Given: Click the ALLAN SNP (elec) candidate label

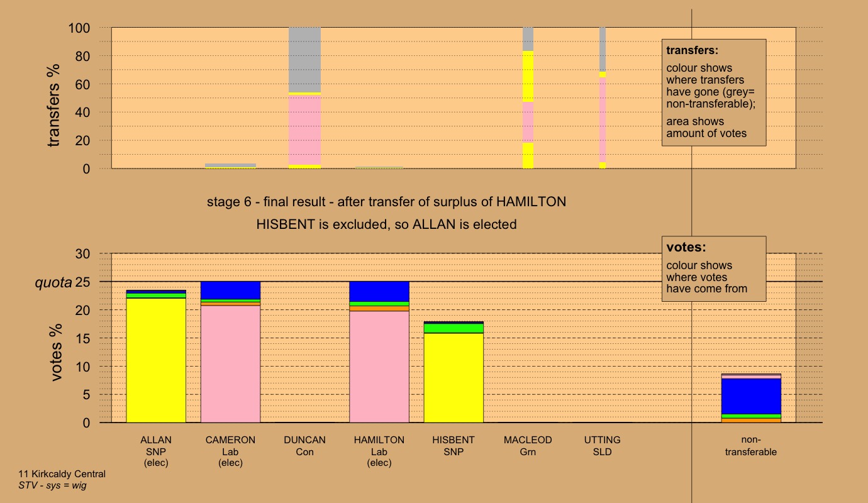Looking at the screenshot, I should (x=156, y=451).
